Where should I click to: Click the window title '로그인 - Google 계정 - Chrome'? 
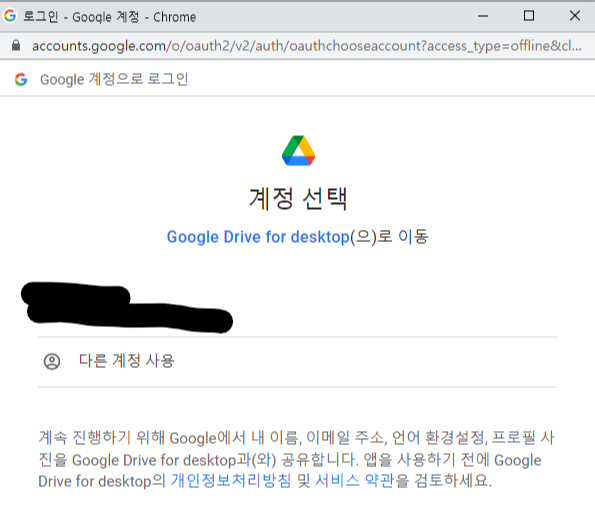click(110, 17)
